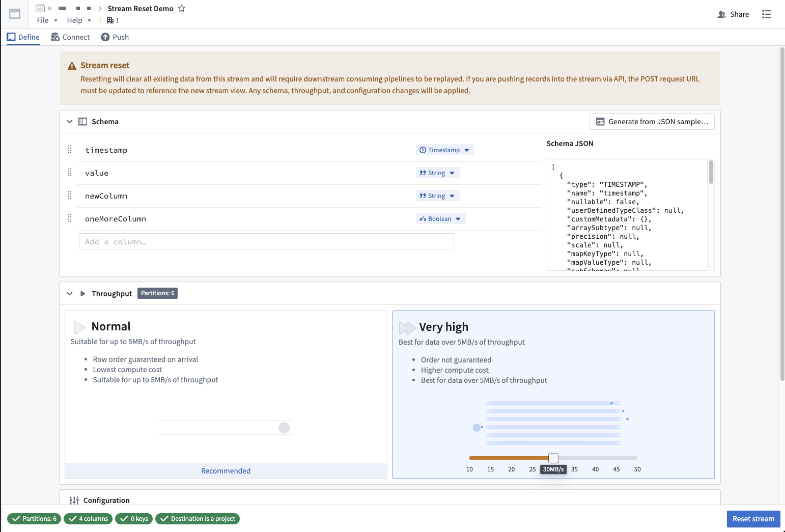Click the Throughput play icon
The image size is (785, 532).
[83, 294]
